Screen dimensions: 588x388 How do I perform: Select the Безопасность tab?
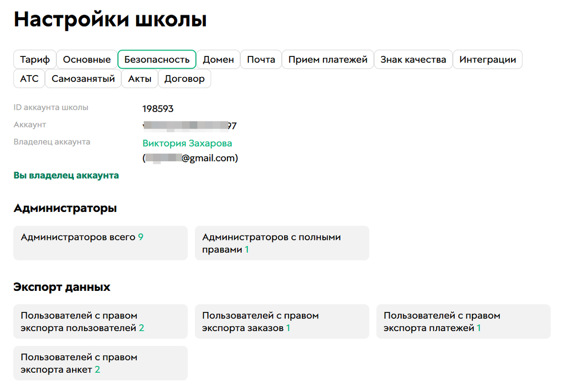click(157, 60)
